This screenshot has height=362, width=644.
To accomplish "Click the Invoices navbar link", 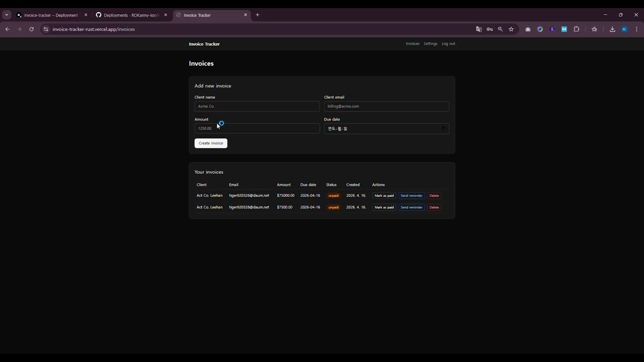I will [x=412, y=44].
